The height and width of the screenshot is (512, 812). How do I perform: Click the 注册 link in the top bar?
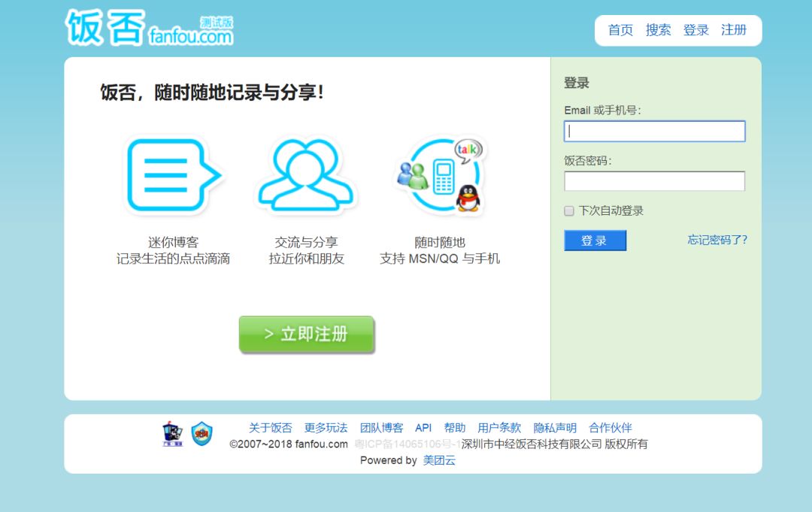[734, 30]
